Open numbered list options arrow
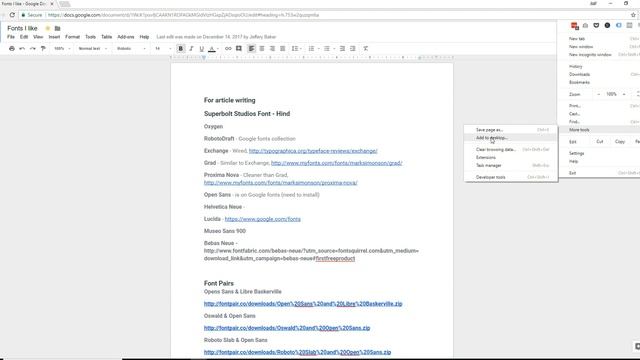 (318, 49)
